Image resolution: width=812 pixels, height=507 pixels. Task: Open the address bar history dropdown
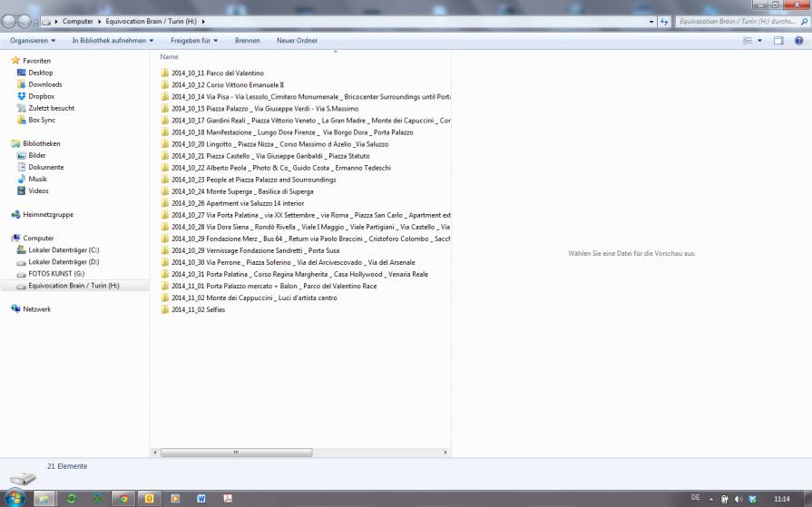pyautogui.click(x=651, y=22)
